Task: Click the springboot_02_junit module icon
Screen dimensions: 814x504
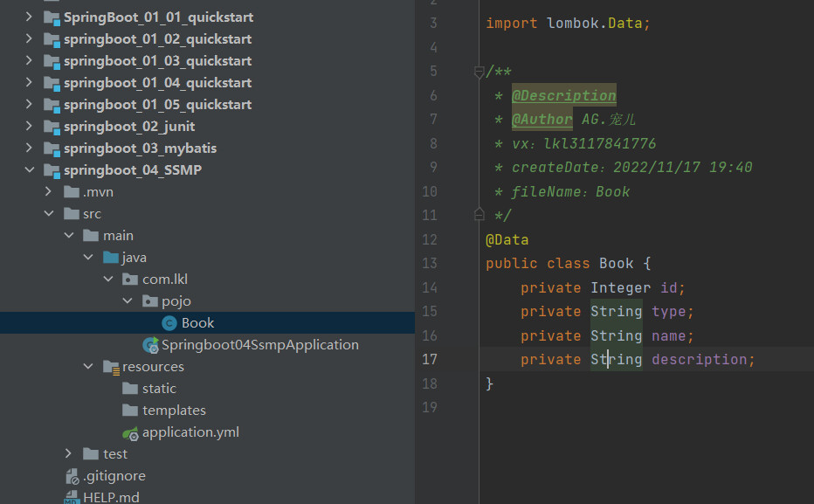Action: tap(52, 128)
